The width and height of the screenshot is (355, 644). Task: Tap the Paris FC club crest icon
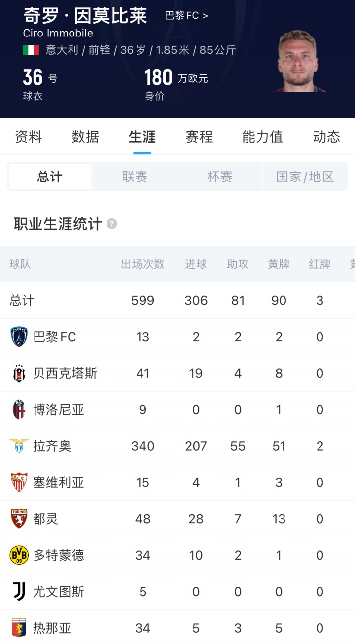[x=19, y=337]
